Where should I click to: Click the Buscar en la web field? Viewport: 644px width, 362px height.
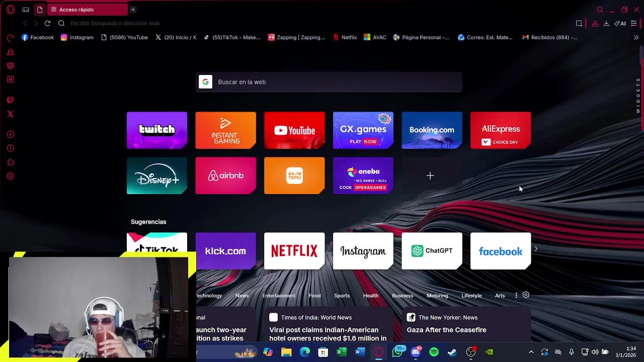[x=329, y=82]
